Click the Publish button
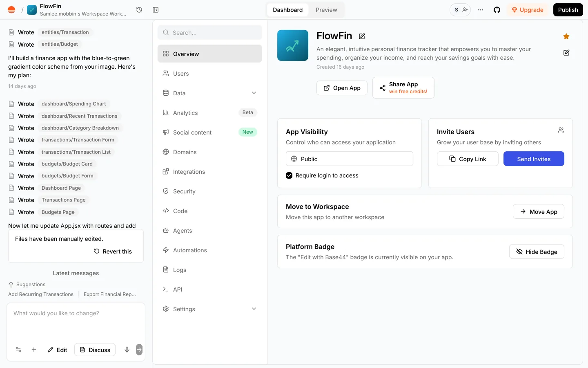Viewport: 588px width, 368px height. click(x=568, y=10)
